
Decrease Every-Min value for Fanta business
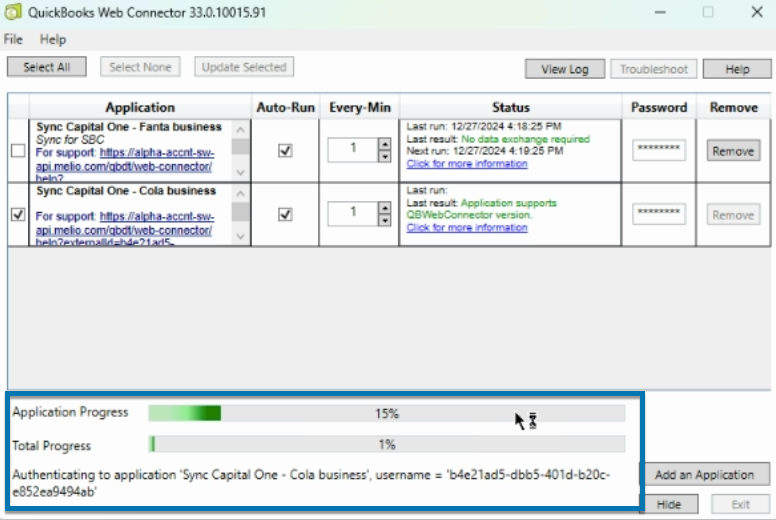(x=384, y=156)
